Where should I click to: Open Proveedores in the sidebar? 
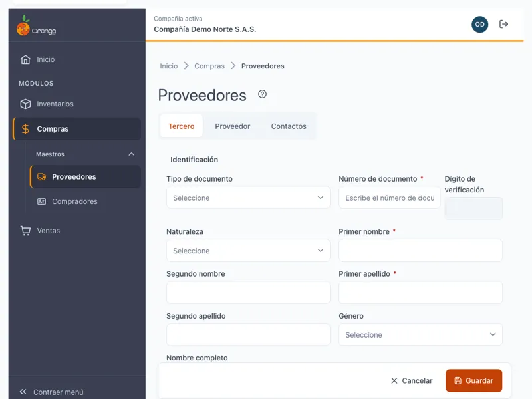[x=86, y=177]
